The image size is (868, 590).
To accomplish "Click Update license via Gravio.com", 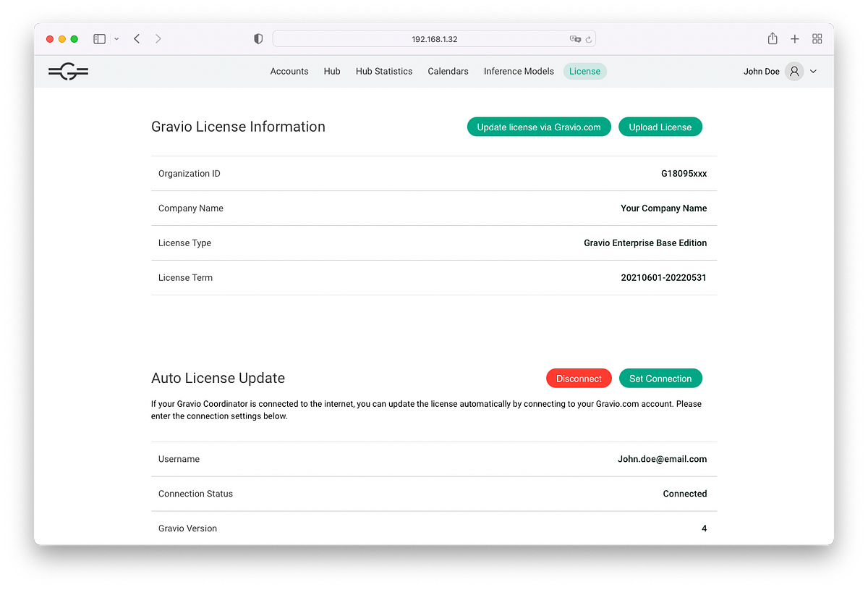I will (x=539, y=126).
